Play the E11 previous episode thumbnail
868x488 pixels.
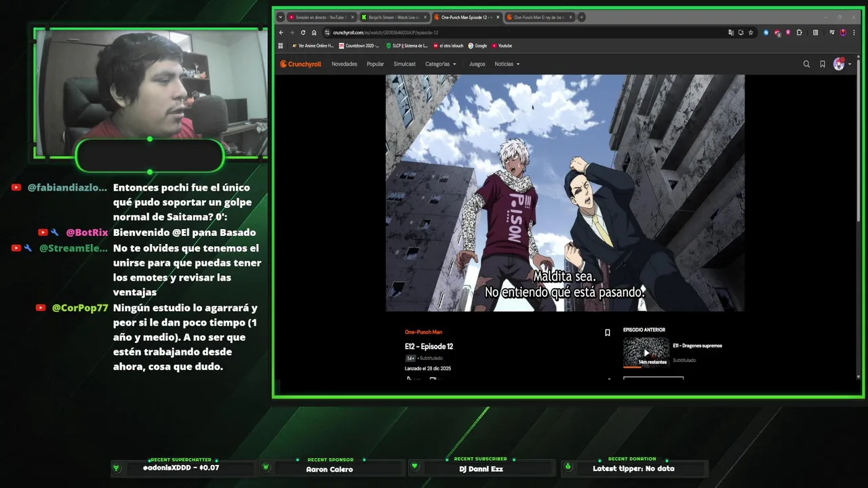(646, 352)
